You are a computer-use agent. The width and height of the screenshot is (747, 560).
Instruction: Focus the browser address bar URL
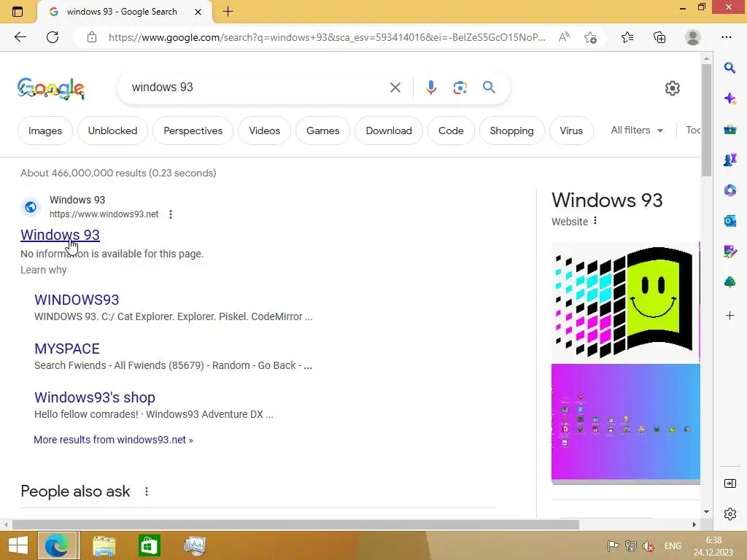(327, 37)
